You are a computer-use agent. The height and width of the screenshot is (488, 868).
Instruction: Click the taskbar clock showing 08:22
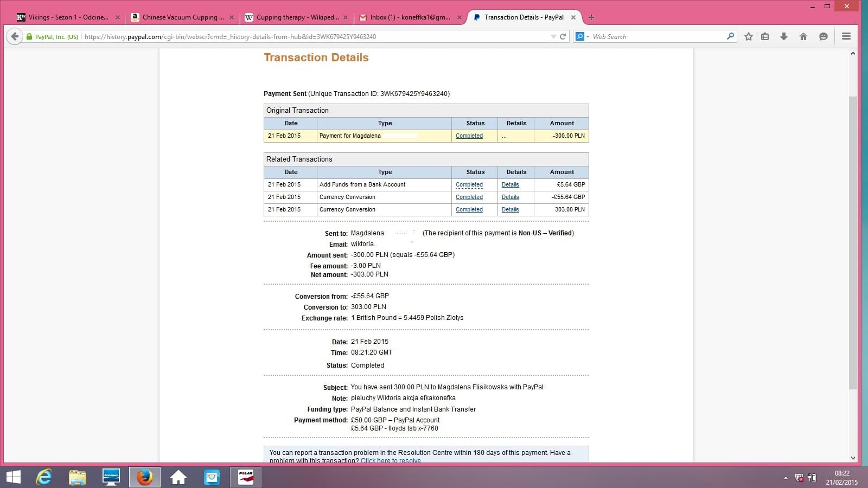coord(842,478)
